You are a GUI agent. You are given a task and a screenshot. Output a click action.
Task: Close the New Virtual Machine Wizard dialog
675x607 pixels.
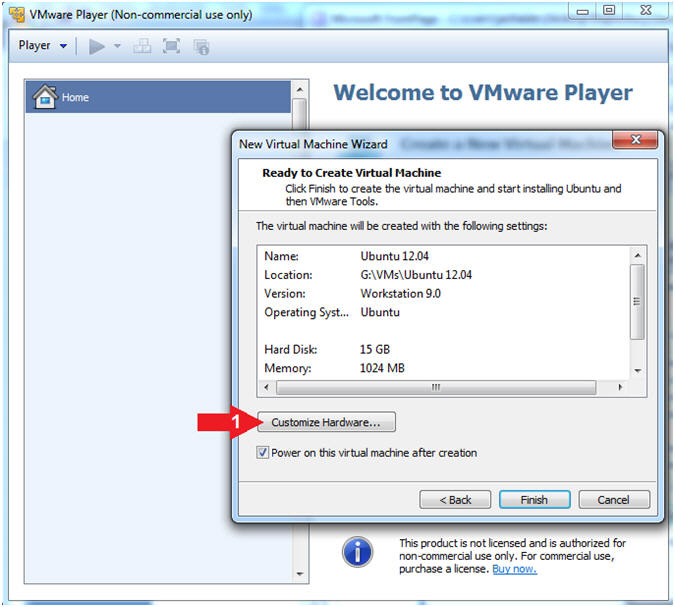pyautogui.click(x=635, y=140)
